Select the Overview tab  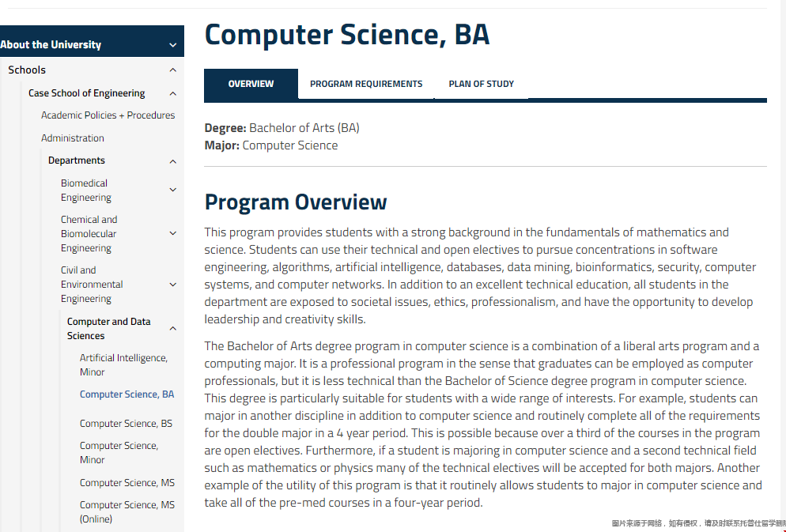point(251,83)
